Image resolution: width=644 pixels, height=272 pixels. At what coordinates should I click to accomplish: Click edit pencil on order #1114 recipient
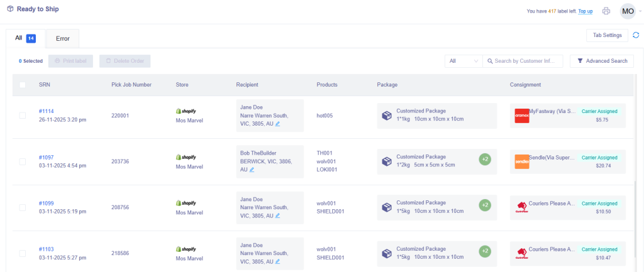tap(277, 124)
